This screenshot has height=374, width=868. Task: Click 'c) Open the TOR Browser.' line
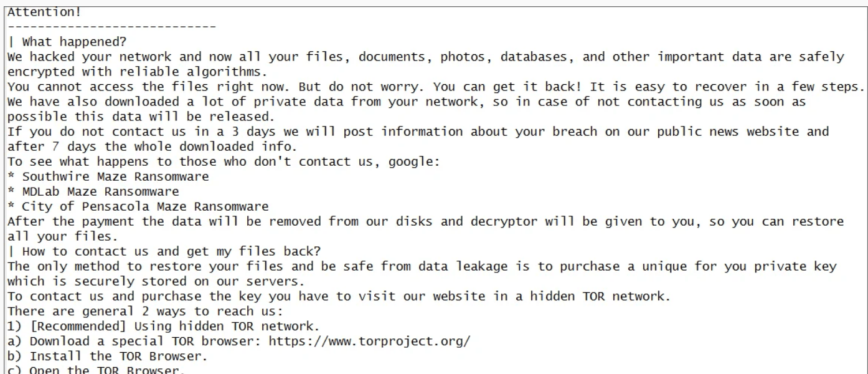pos(97,370)
